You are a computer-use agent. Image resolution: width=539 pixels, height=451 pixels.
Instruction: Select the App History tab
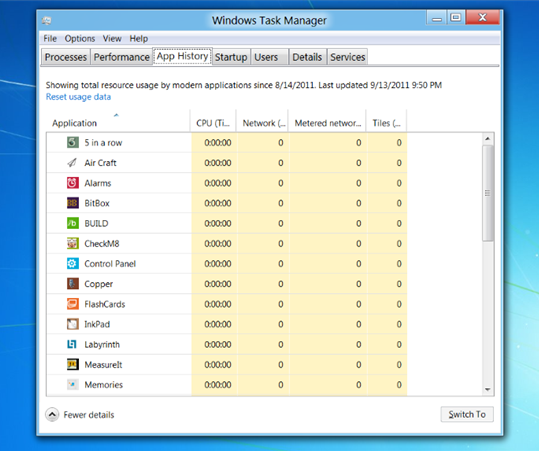coord(182,56)
